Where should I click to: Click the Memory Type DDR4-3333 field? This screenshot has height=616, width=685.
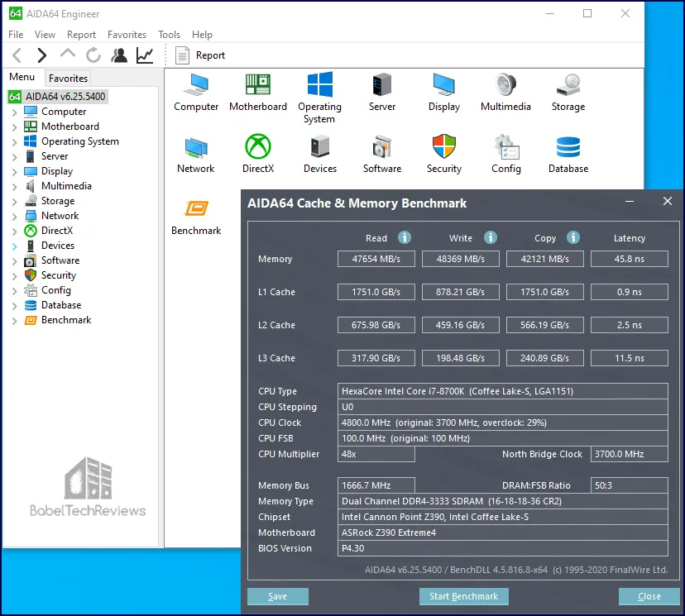click(502, 501)
